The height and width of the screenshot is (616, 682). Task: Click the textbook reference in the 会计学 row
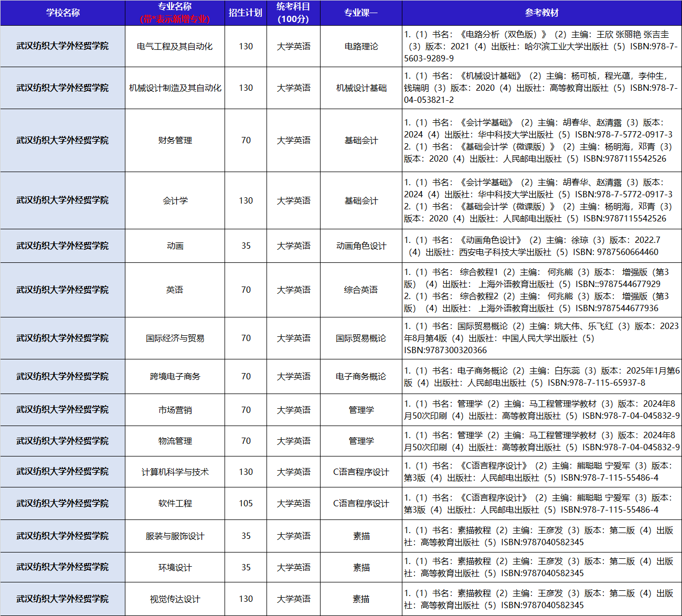pos(542,200)
